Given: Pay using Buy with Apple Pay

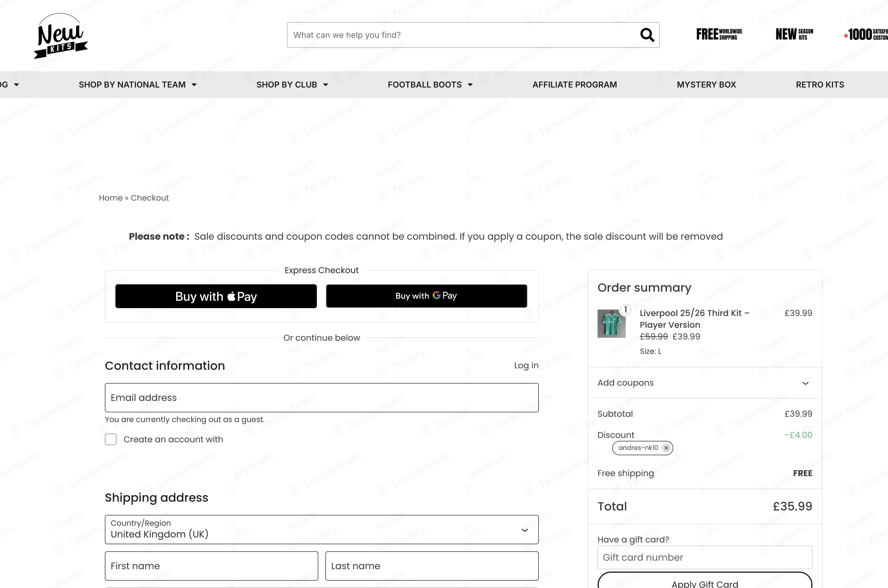Looking at the screenshot, I should point(216,296).
